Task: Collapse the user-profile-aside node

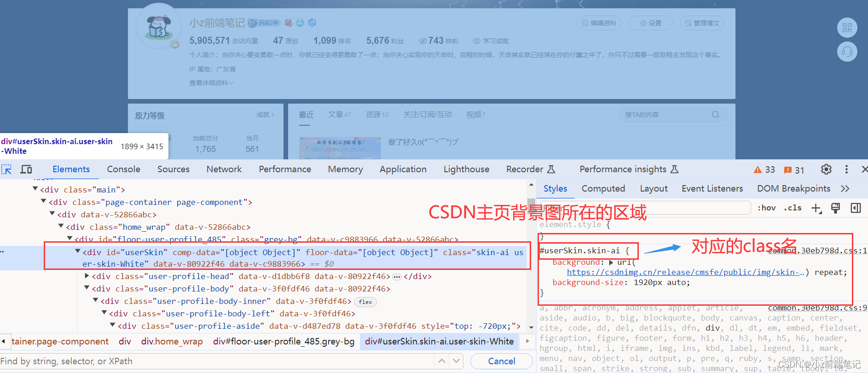Action: click(113, 325)
